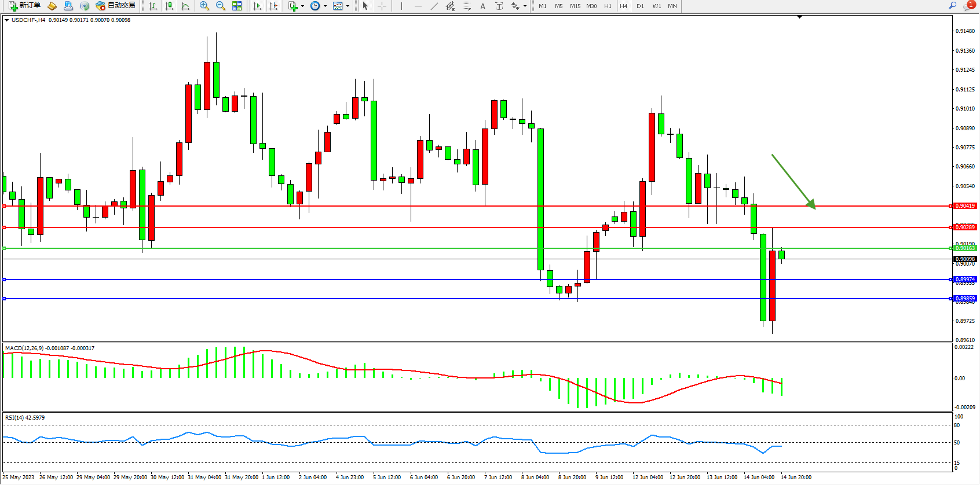This screenshot has width=980, height=485.
Task: Select the equidistant channel tool
Action: click(450, 6)
